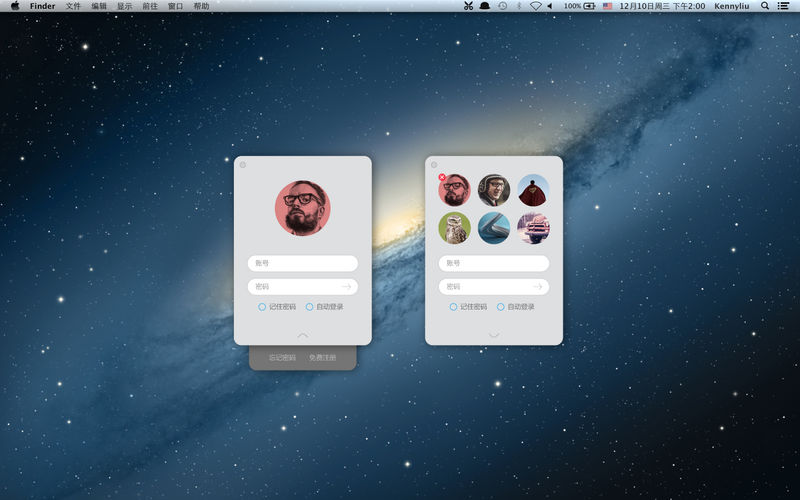
Task: Enable 自动登录 in the left login window
Action: point(310,307)
